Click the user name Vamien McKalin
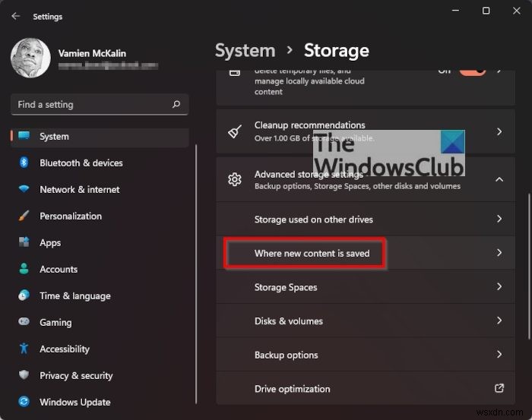 point(92,53)
